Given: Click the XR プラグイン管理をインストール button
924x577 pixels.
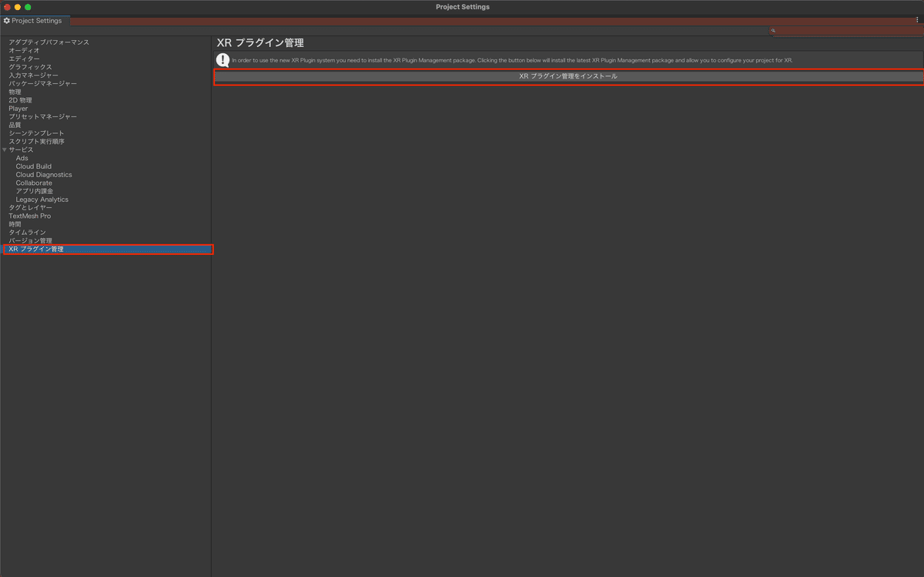Looking at the screenshot, I should tap(568, 77).
